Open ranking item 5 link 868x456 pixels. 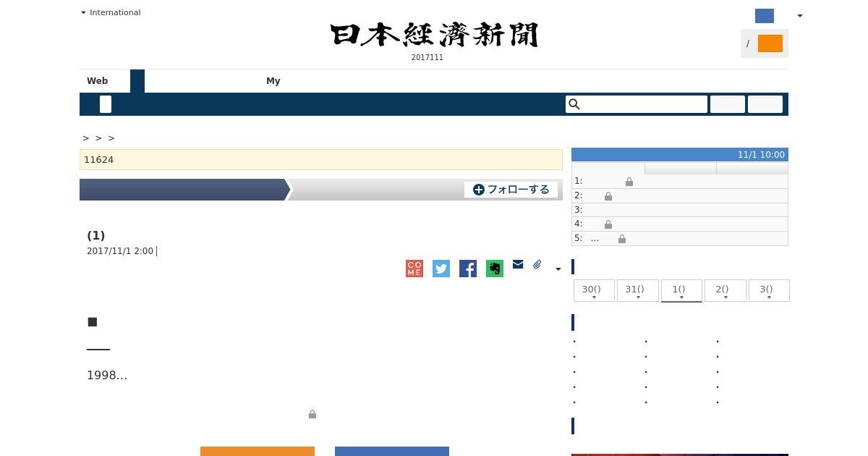595,238
